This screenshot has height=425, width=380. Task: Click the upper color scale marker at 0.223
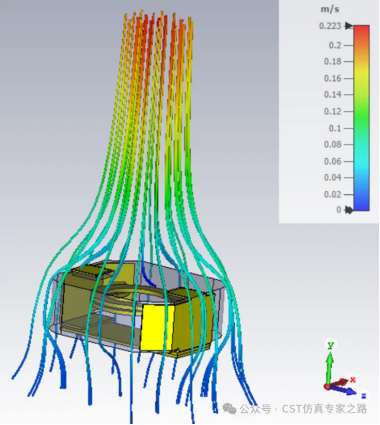[x=349, y=26]
